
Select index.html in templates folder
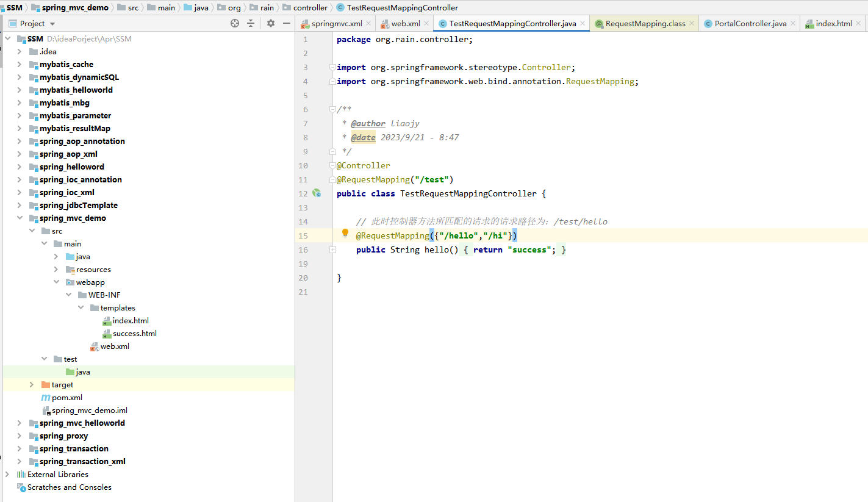pyautogui.click(x=131, y=320)
